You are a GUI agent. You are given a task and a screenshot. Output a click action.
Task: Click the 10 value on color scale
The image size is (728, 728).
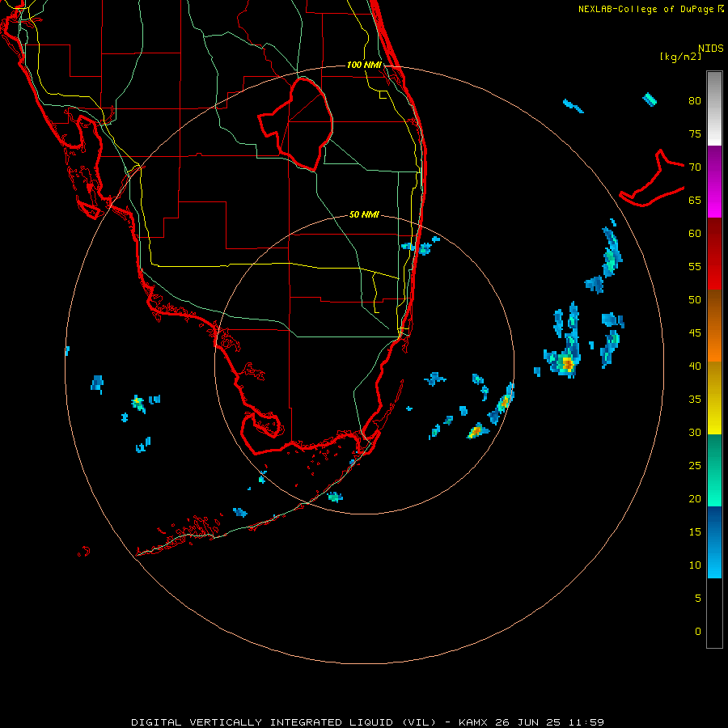tap(695, 565)
